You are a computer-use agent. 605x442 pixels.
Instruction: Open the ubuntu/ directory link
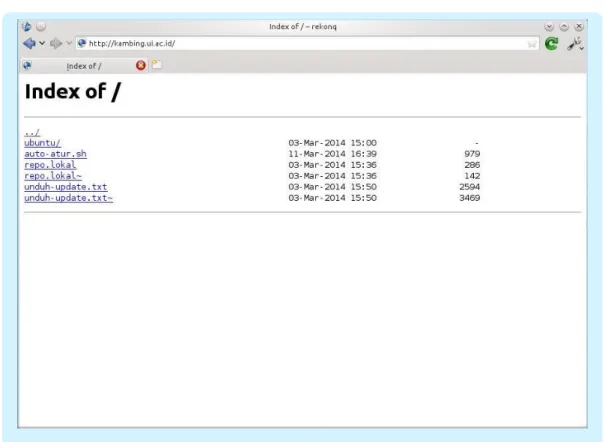(42, 143)
